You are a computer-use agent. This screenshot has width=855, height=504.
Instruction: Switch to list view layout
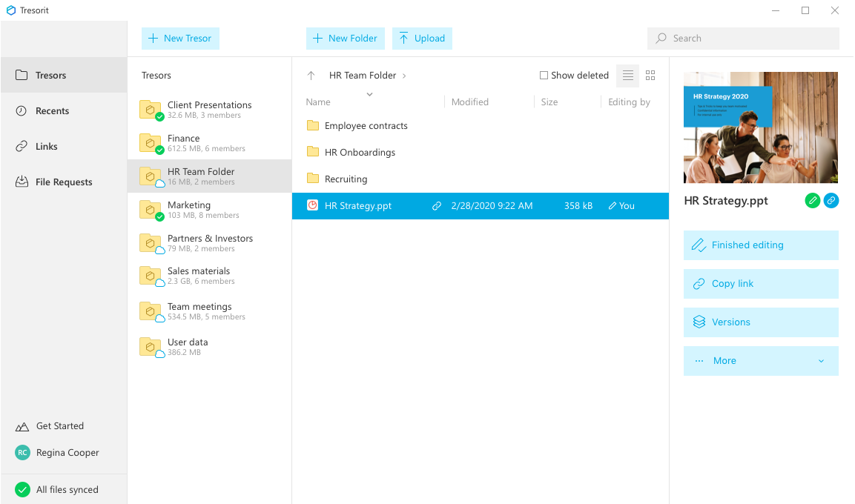627,76
